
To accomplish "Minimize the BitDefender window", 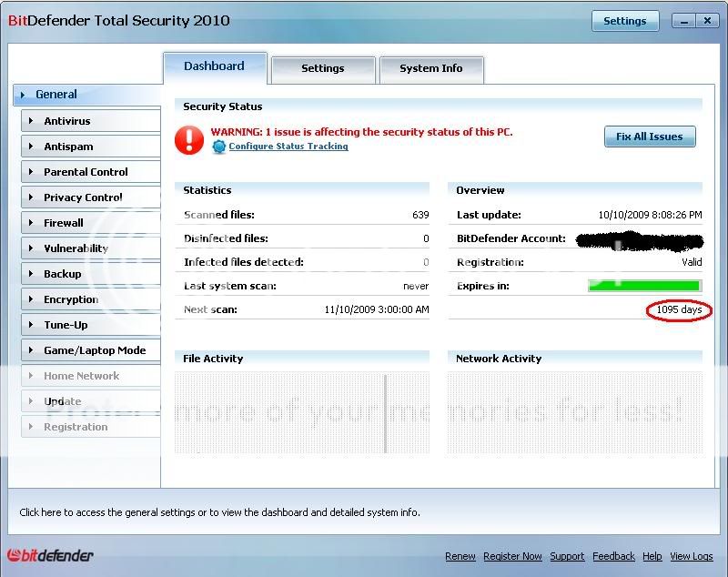I will click(x=683, y=21).
